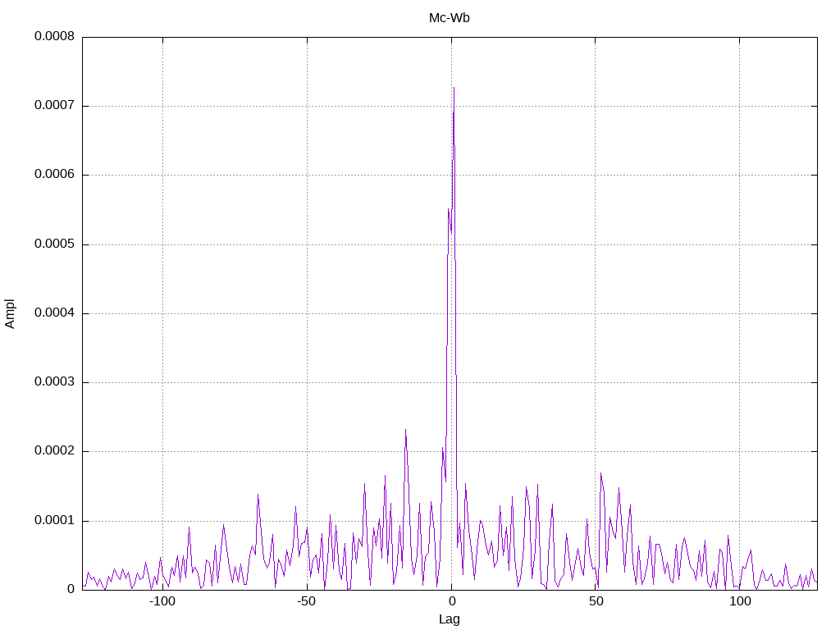Click the 0.0002 y-axis tick label
840x630 pixels.
tap(54, 451)
